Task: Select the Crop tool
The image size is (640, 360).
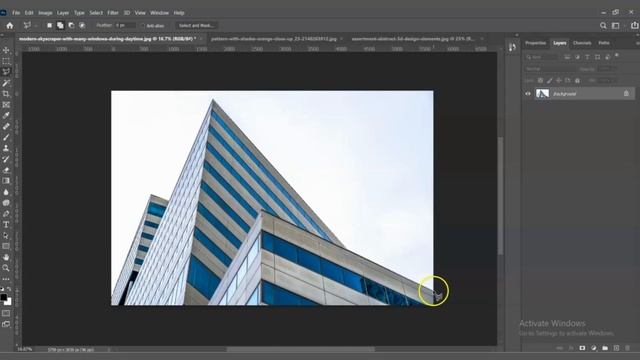Action: [x=6, y=94]
